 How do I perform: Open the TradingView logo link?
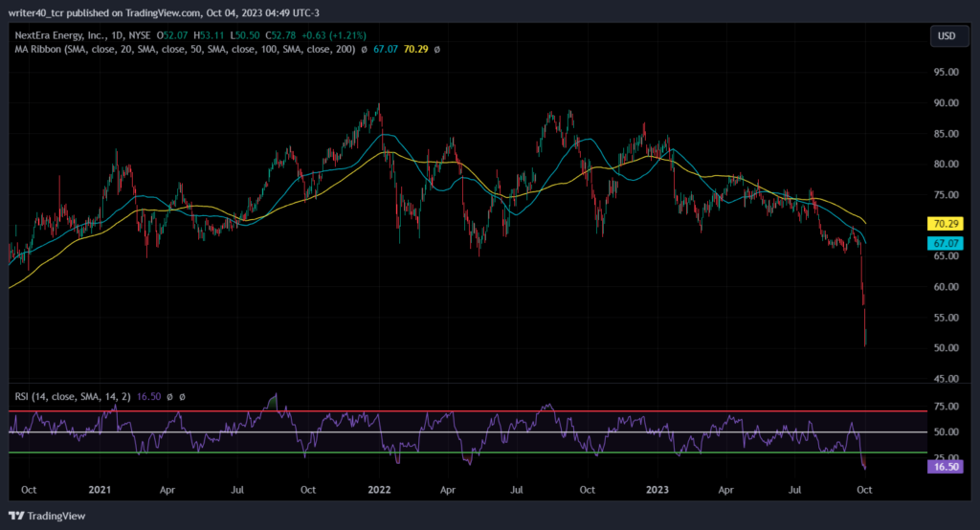point(47,516)
